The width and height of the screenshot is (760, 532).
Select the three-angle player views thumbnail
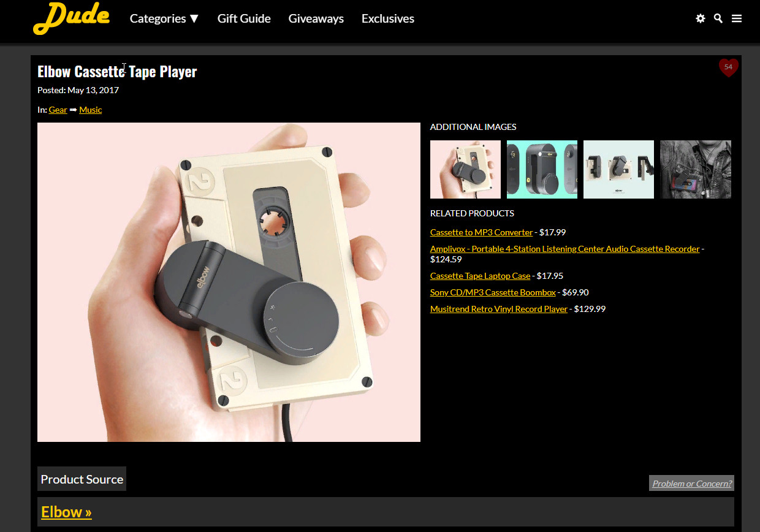(x=618, y=169)
